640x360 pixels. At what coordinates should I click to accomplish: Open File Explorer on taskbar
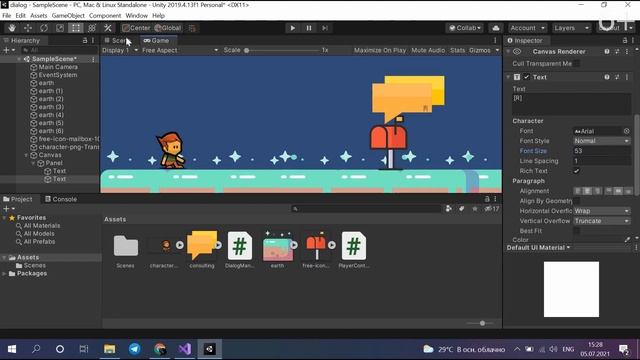pos(109,349)
